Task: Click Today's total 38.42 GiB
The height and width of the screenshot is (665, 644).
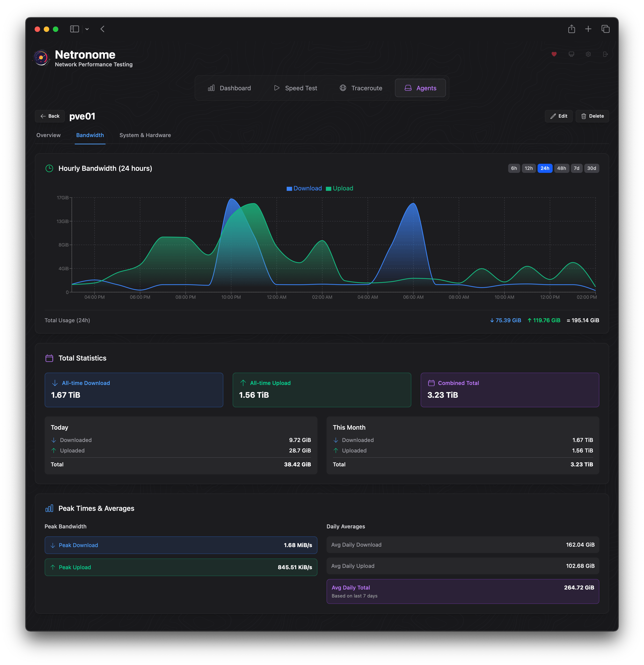Action: pos(297,464)
